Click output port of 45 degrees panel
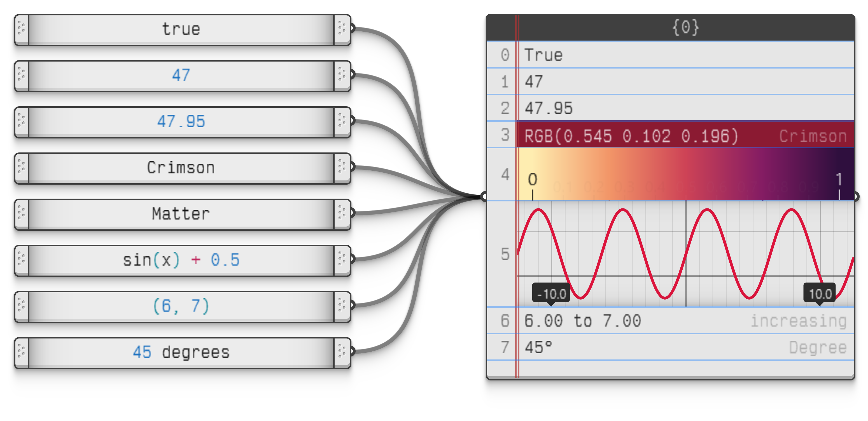 (x=353, y=351)
